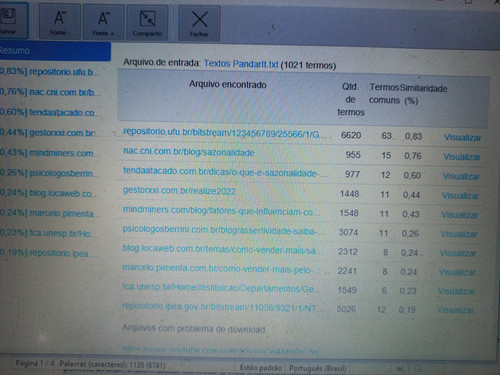Click Visualizar for the fca.unesp.br row
500x375 pixels.
pyautogui.click(x=456, y=291)
